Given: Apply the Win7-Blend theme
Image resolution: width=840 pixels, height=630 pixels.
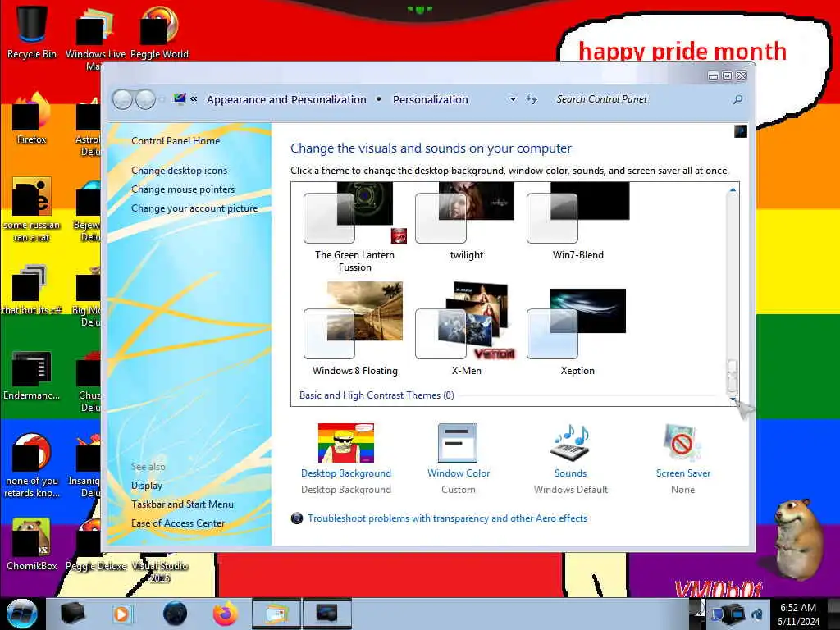Looking at the screenshot, I should point(578,221).
